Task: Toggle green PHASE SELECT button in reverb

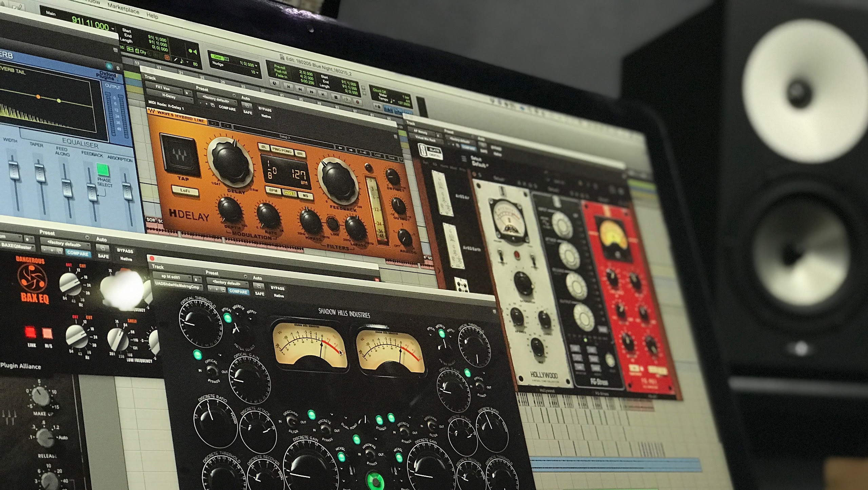Action: (103, 169)
